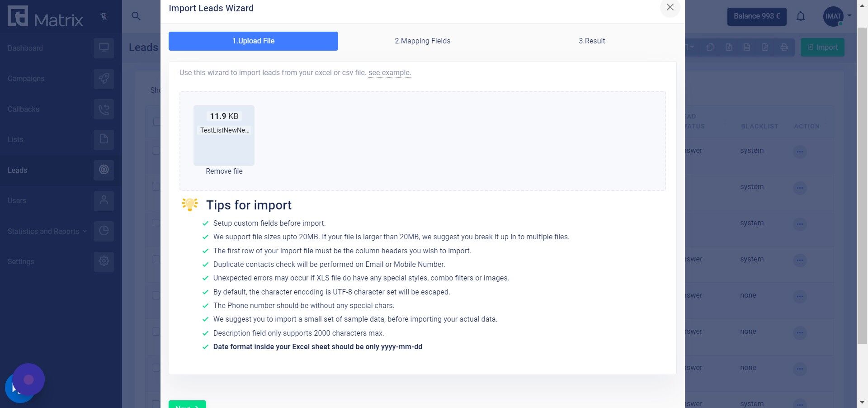This screenshot has height=408, width=868.
Task: Open Settings via the gear icon
Action: click(x=104, y=261)
